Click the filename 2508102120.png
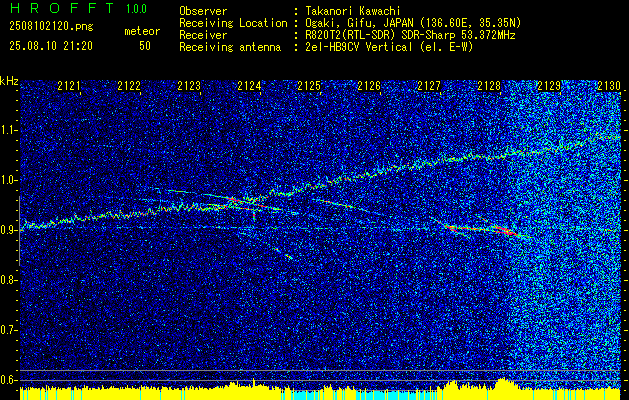Image resolution: width=629 pixels, height=400 pixels. pos(51,27)
